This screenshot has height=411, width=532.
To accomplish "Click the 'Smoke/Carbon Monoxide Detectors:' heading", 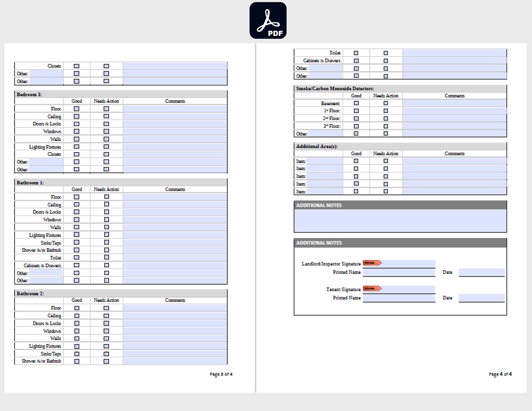I will pyautogui.click(x=335, y=89).
